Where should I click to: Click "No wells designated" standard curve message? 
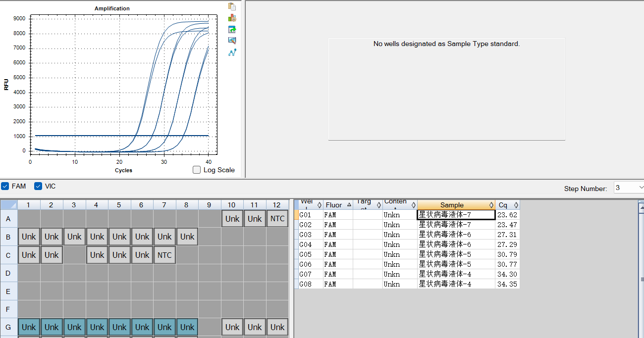pos(446,44)
